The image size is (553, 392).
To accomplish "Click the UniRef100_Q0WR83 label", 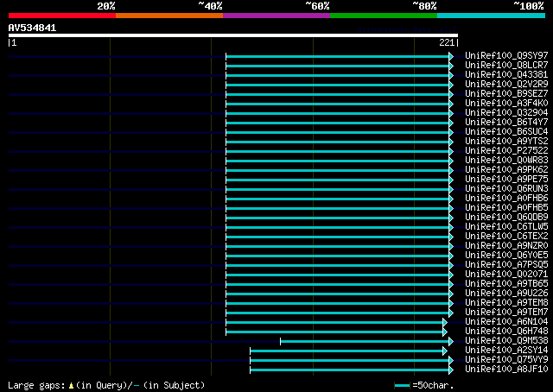I will (506, 161).
